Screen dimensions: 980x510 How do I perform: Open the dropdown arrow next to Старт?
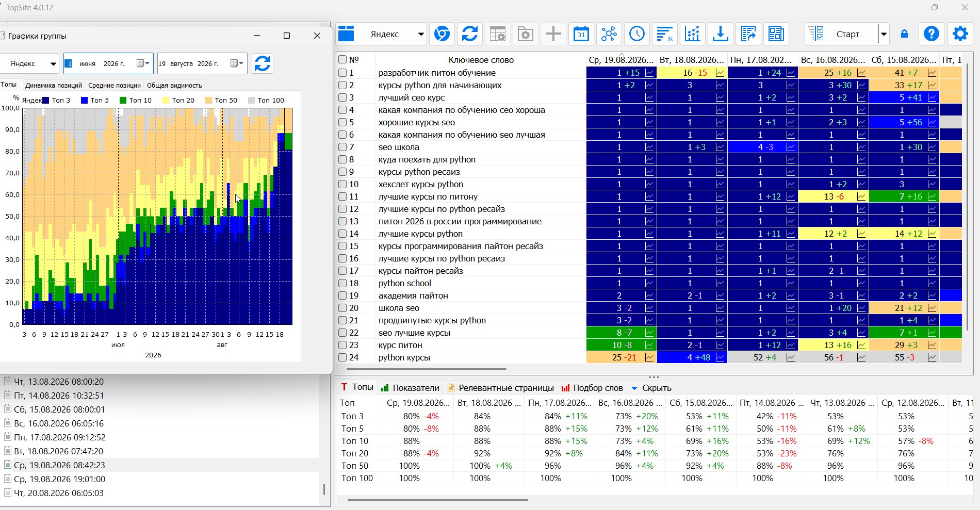point(884,34)
